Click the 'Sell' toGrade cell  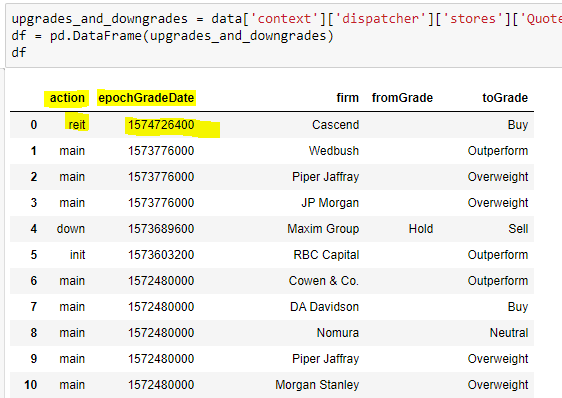click(x=518, y=229)
